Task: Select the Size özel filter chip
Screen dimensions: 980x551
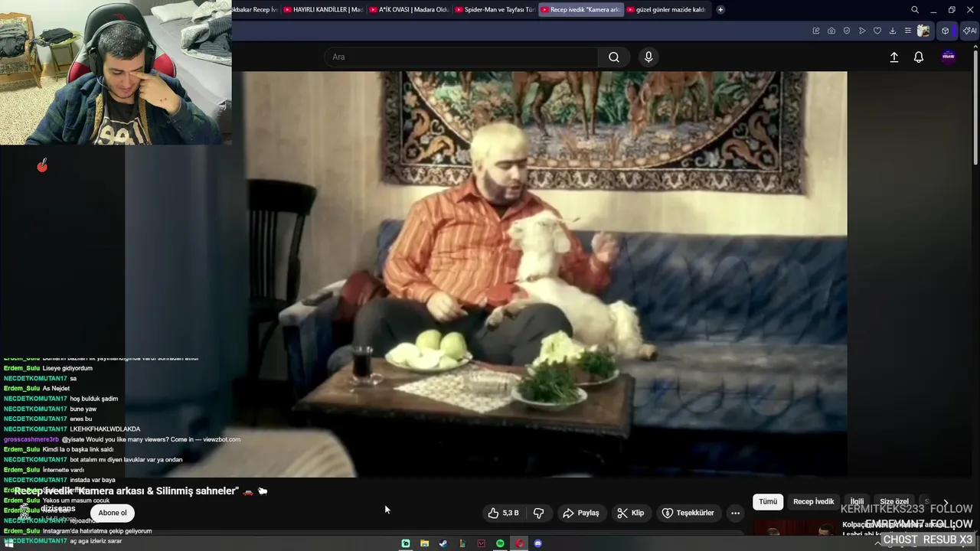Action: coord(893,501)
